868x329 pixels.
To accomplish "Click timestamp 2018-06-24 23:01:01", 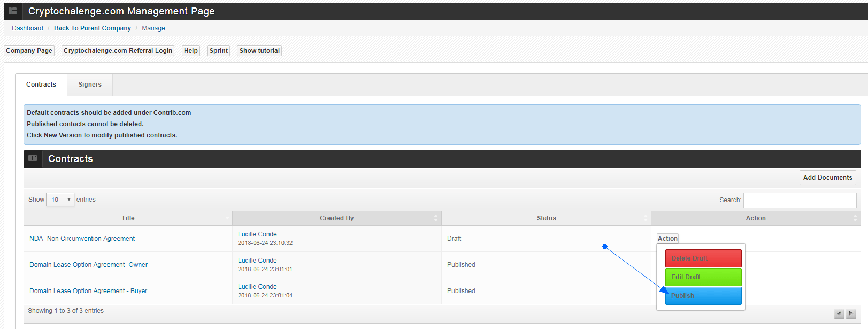I will coord(265,269).
